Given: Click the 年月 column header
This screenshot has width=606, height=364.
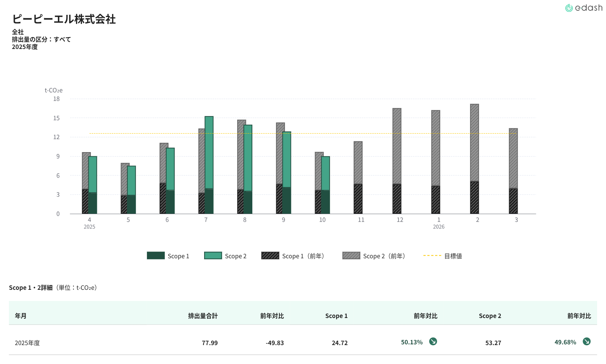Looking at the screenshot, I should (21, 316).
